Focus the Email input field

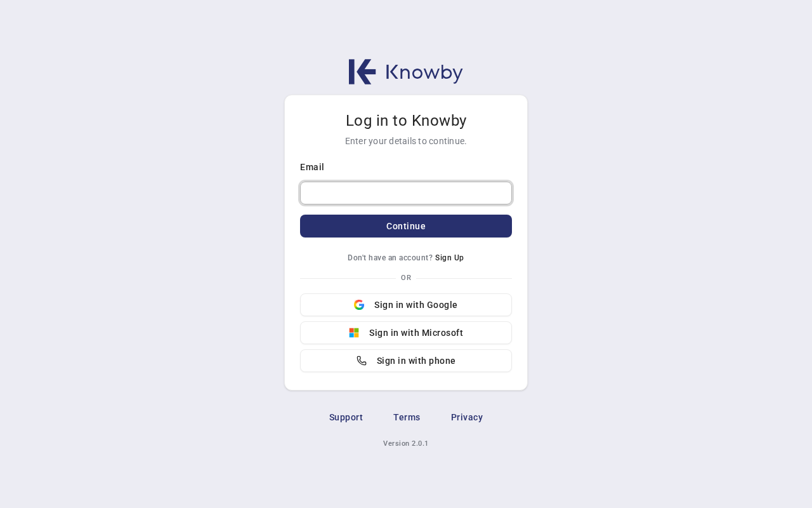pyautogui.click(x=406, y=193)
